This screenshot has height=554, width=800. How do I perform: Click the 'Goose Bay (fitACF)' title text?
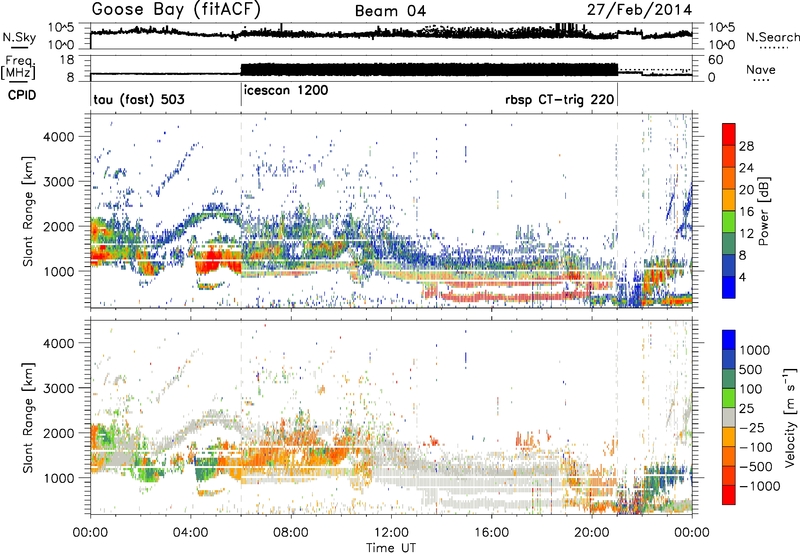coord(176,10)
